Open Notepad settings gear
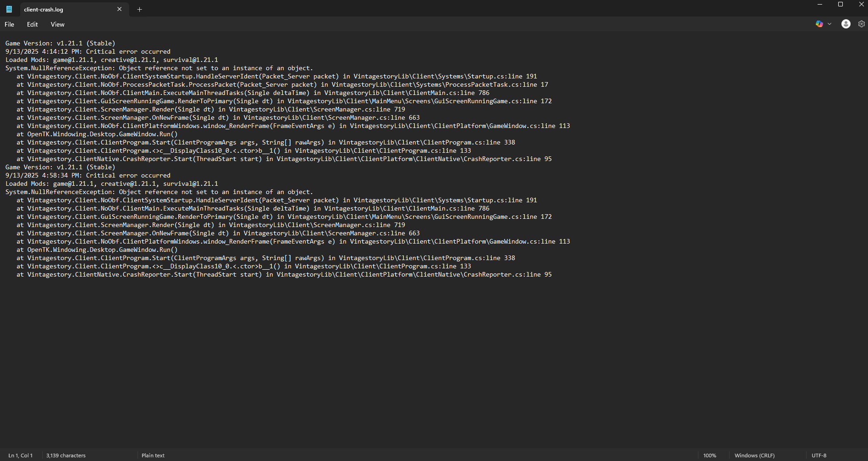The height and width of the screenshot is (461, 868). pos(861,24)
